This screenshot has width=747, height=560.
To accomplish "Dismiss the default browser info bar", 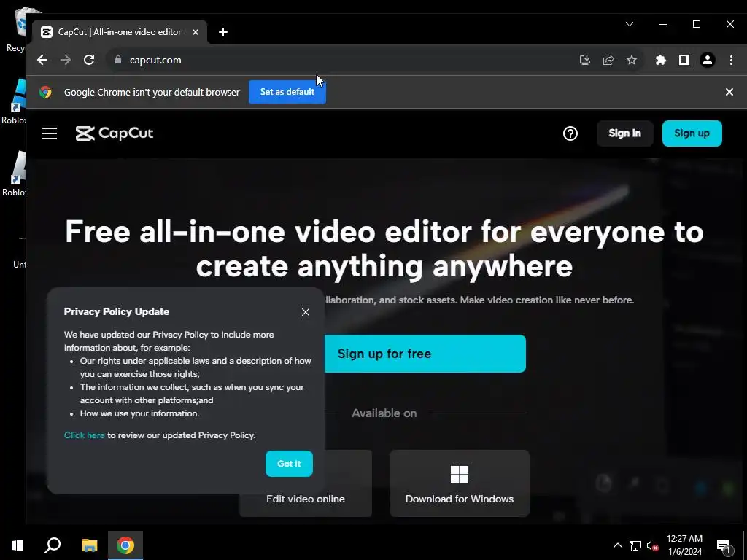I will [x=729, y=92].
